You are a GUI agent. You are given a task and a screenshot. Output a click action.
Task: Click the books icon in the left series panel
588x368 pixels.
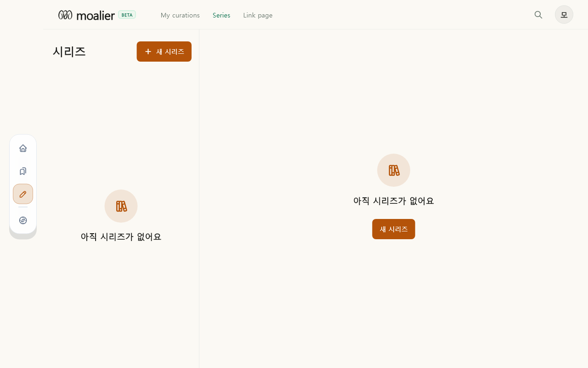(x=121, y=206)
